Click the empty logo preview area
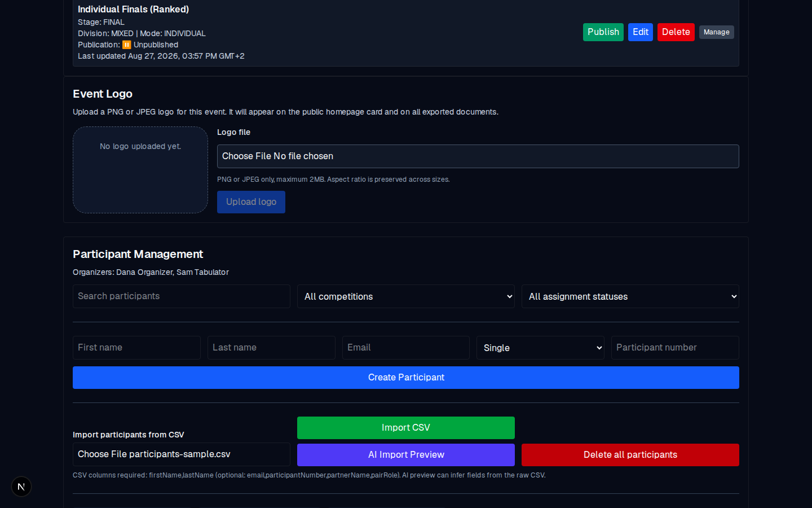Screen dimensions: 812x508 [140, 170]
